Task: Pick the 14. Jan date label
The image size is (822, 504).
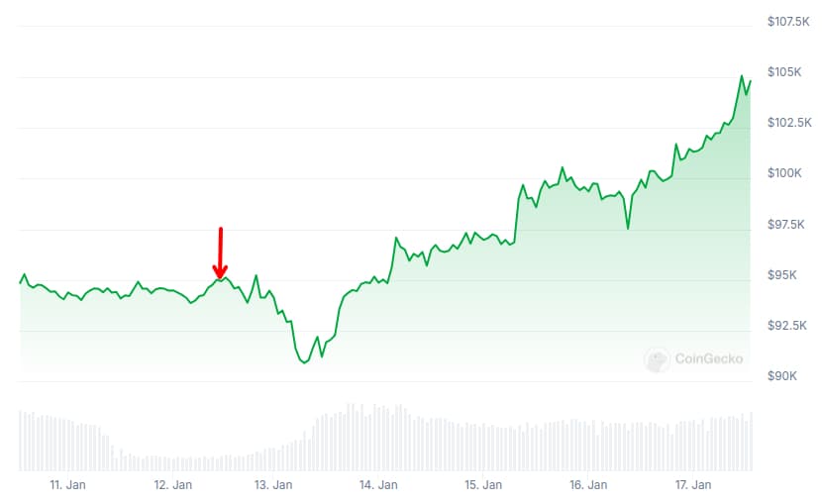Action: point(377,485)
